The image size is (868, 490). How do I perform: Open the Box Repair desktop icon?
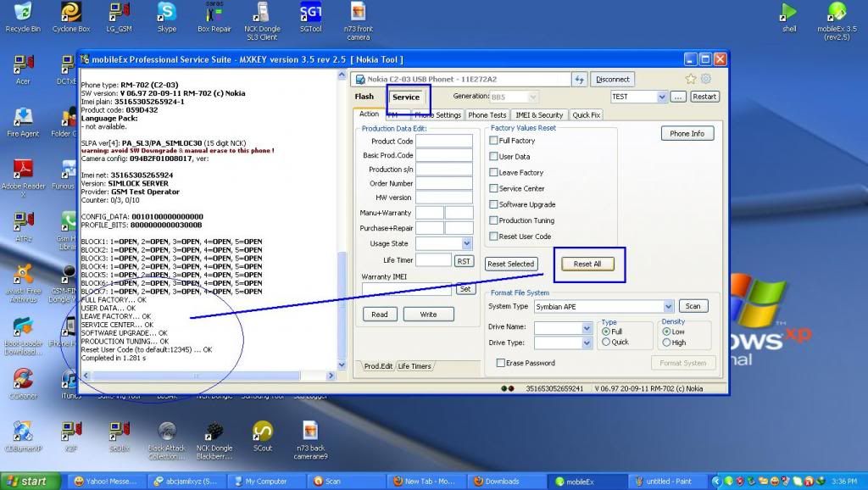pos(214,17)
